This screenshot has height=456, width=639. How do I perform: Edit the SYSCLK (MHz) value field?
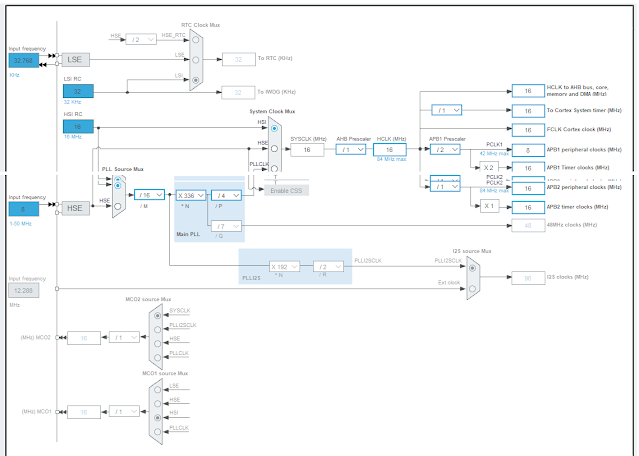[x=307, y=150]
